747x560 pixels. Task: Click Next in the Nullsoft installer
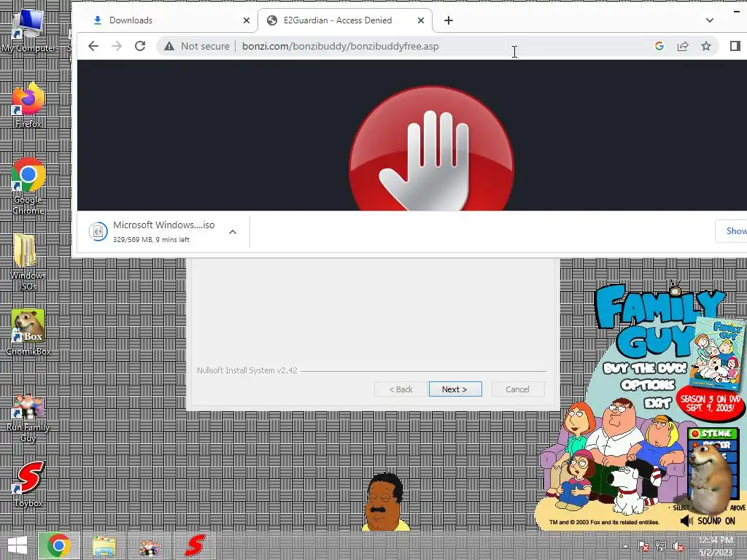[x=455, y=389]
